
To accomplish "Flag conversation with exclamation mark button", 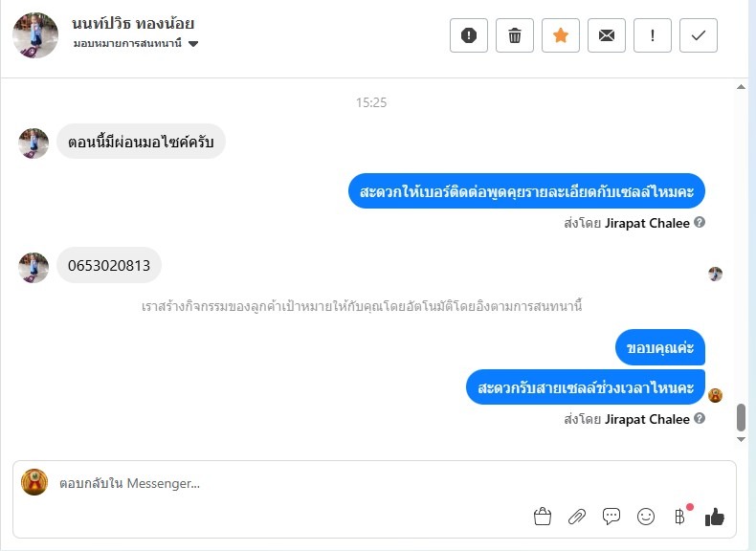I will [653, 35].
